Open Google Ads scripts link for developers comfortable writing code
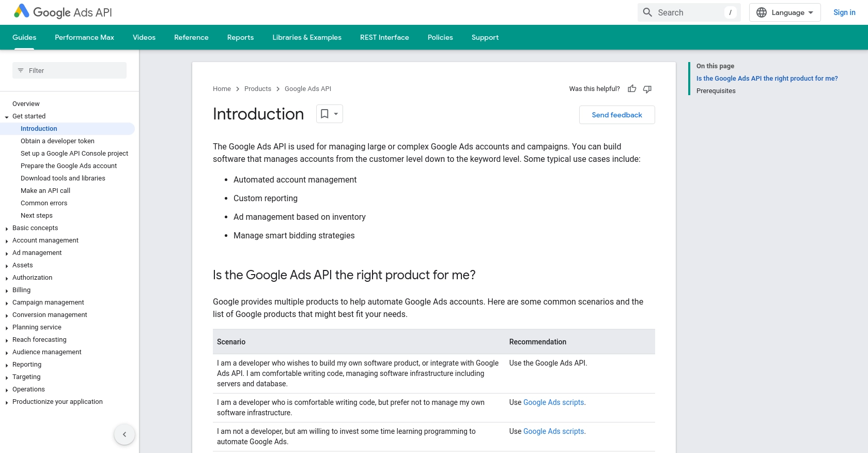The width and height of the screenshot is (868, 453). click(553, 402)
